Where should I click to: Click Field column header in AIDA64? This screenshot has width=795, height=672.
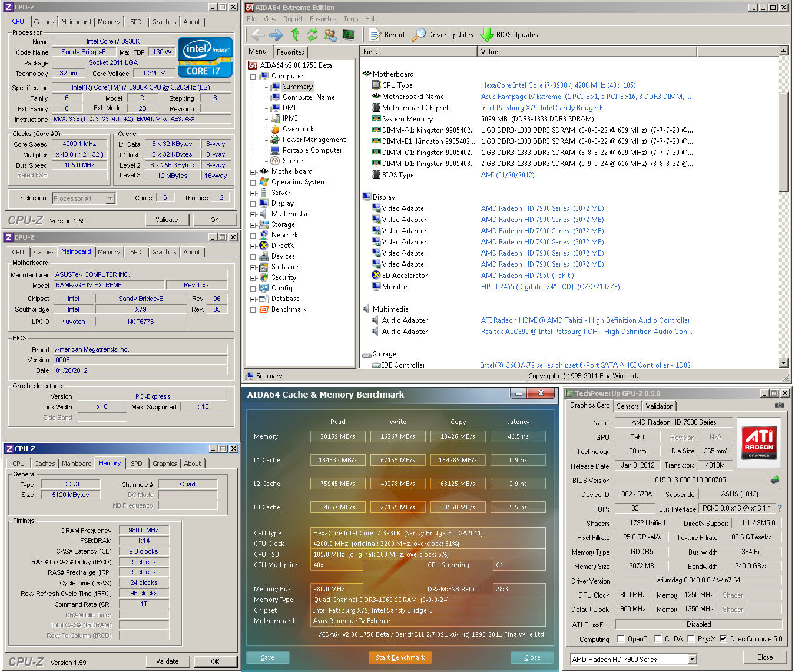point(418,52)
